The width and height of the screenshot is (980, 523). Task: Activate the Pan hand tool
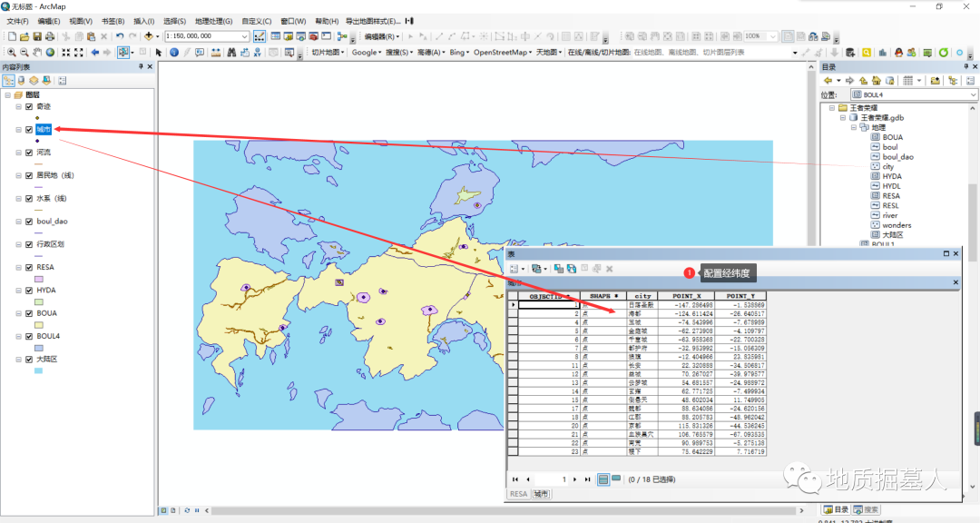[37, 53]
